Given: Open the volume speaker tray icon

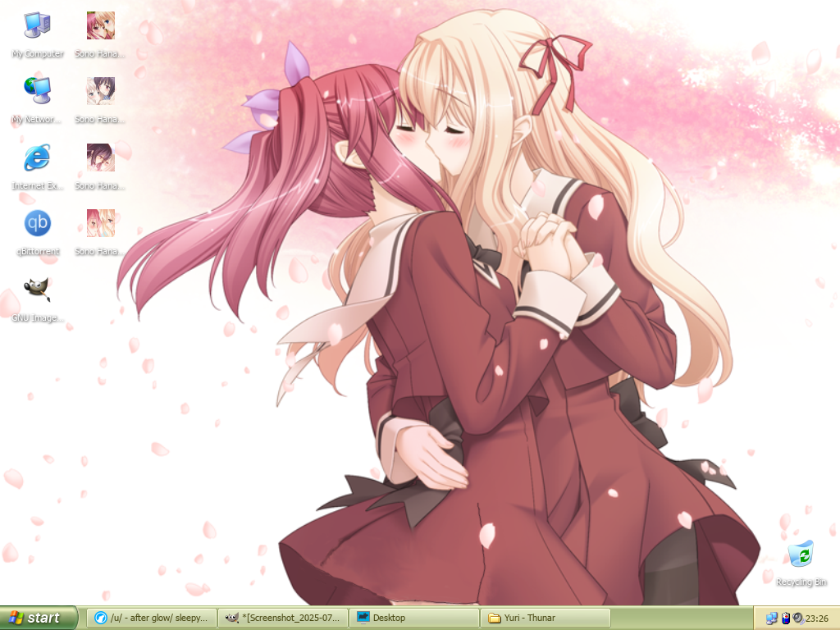Looking at the screenshot, I should [798, 619].
